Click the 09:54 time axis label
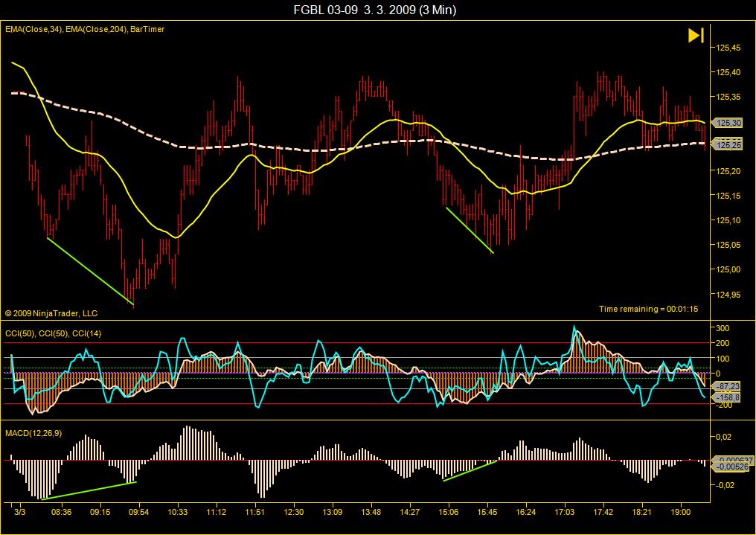 [x=138, y=512]
